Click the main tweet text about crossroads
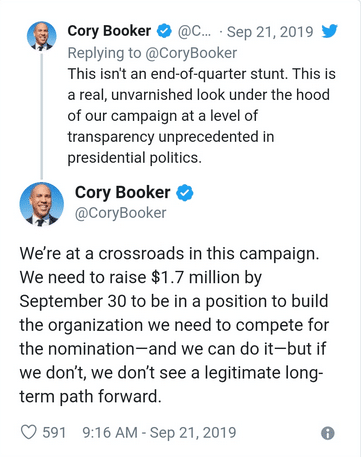The width and height of the screenshot is (361, 457). pos(174,325)
